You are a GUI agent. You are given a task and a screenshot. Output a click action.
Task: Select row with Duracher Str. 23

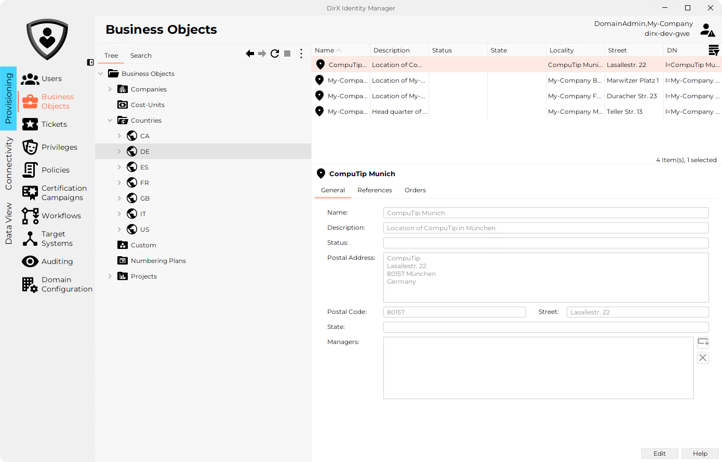click(517, 96)
